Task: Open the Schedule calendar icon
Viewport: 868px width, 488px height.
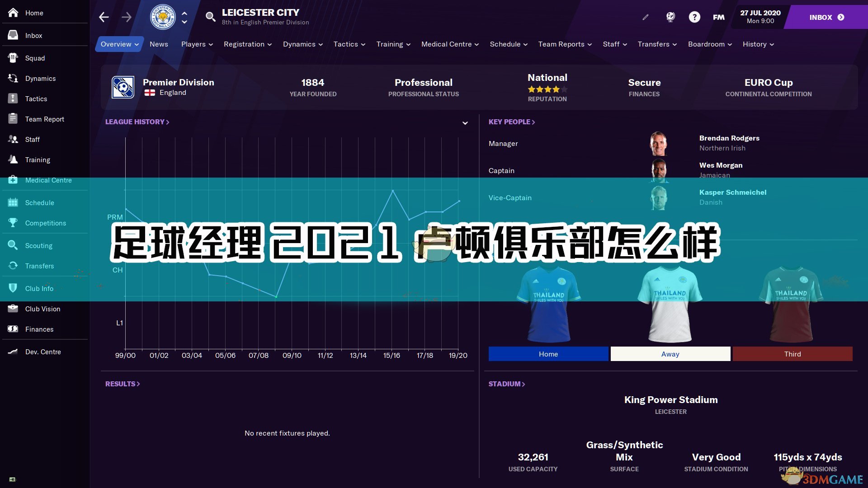Action: 13,202
